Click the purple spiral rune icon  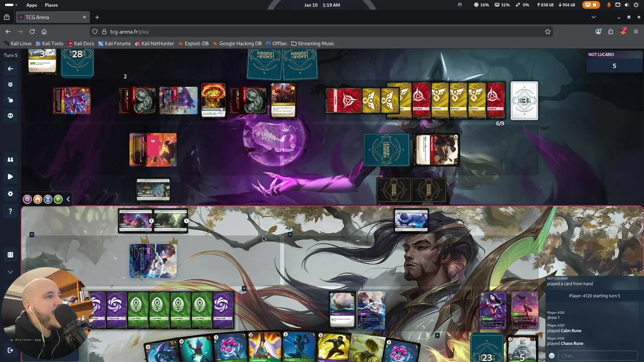[27, 199]
